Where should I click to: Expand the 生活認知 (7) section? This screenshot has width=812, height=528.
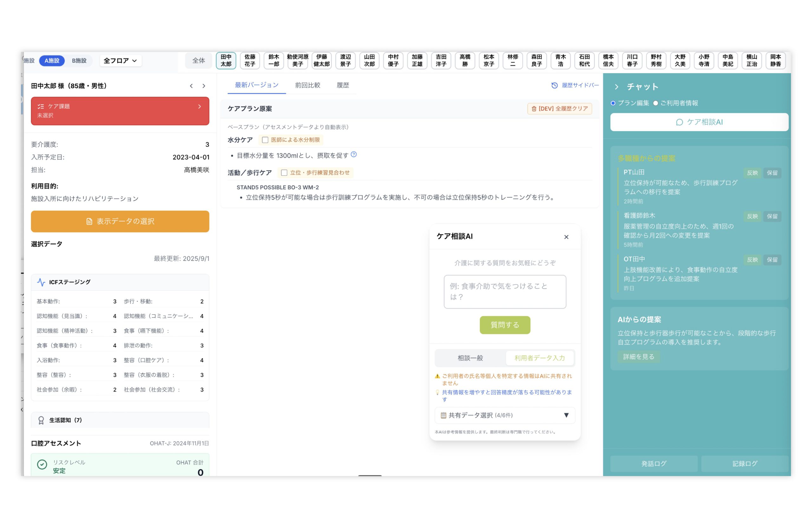pyautogui.click(x=120, y=420)
